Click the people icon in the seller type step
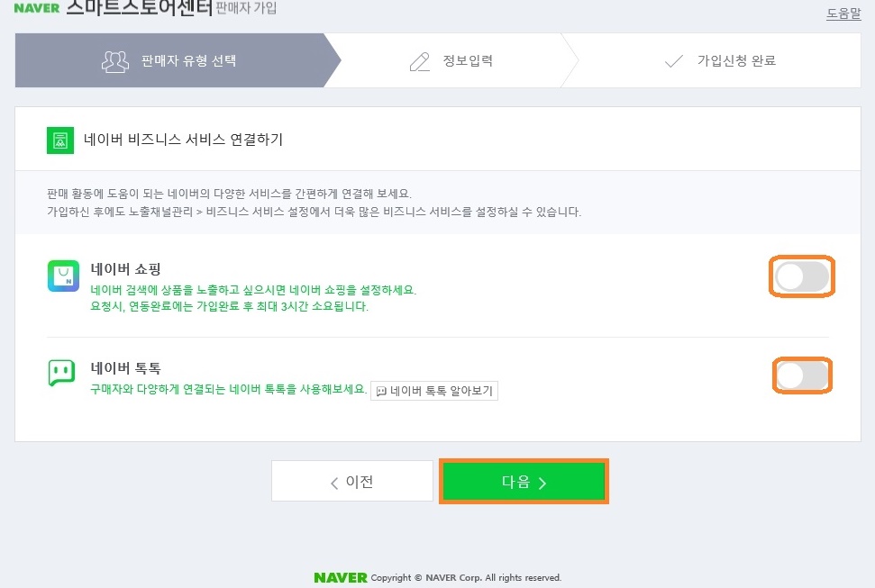Screen dimensions: 875x588 tap(115, 61)
